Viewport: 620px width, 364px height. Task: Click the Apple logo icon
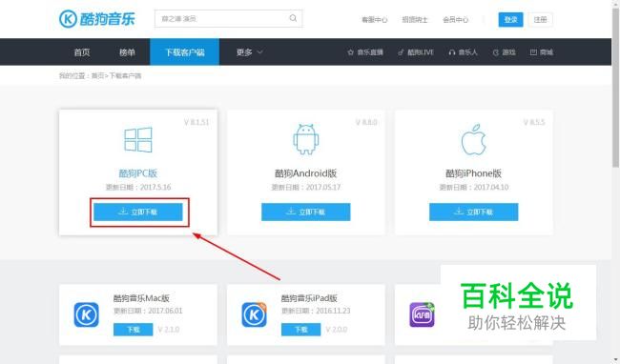coord(474,139)
